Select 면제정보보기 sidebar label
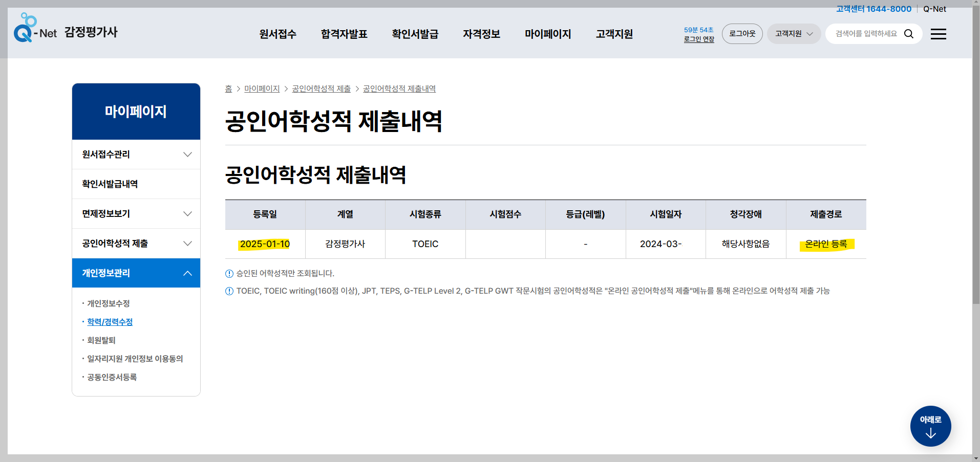Screen dimensions: 980x462 pos(106,214)
